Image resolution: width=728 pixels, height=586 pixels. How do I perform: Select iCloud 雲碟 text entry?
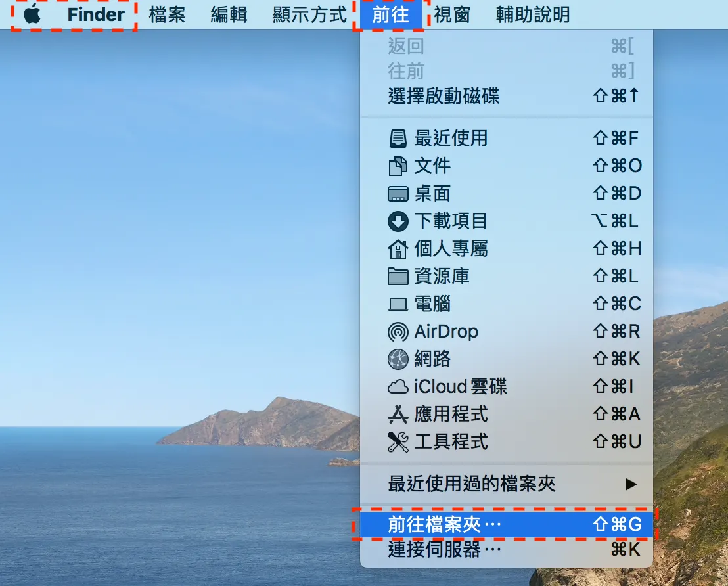click(460, 387)
